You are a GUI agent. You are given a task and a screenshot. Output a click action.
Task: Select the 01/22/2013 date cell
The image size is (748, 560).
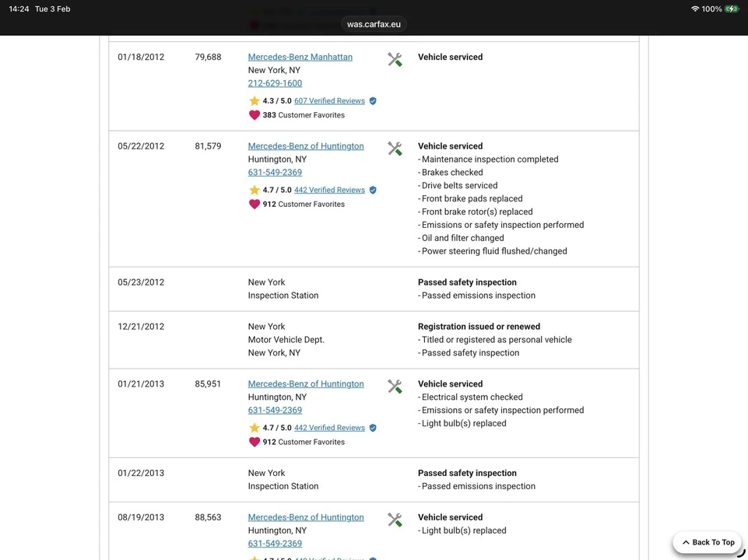tap(141, 473)
